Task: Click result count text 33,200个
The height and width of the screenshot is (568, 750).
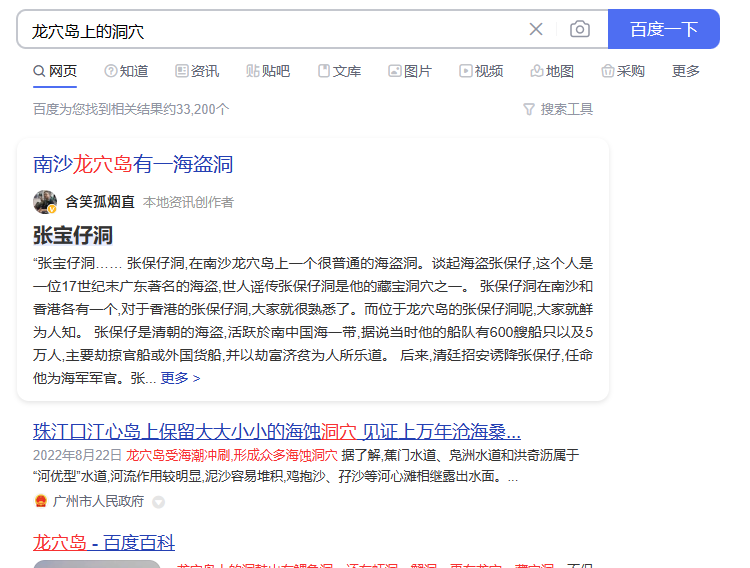Action: (x=202, y=110)
